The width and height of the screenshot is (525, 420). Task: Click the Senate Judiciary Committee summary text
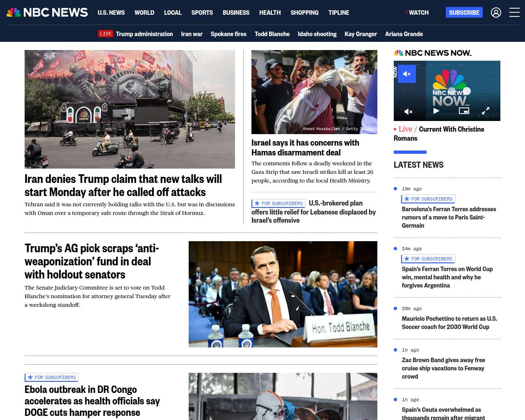(x=98, y=296)
